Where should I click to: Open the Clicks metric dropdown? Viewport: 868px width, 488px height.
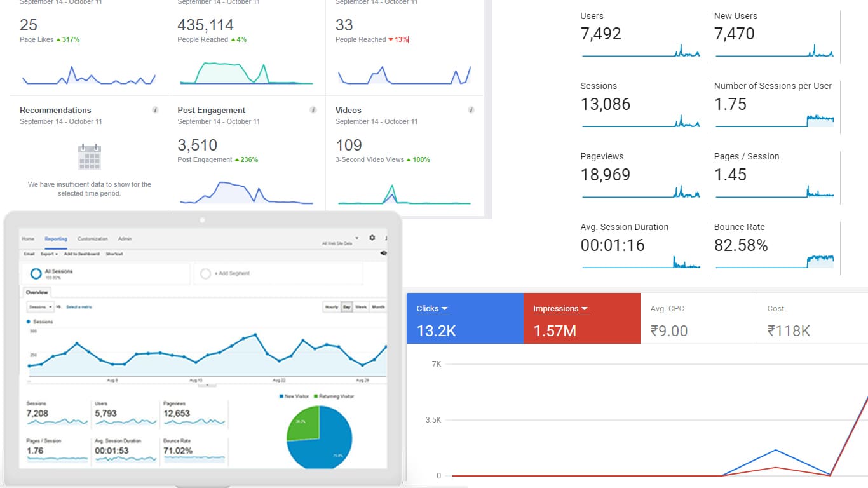click(432, 309)
